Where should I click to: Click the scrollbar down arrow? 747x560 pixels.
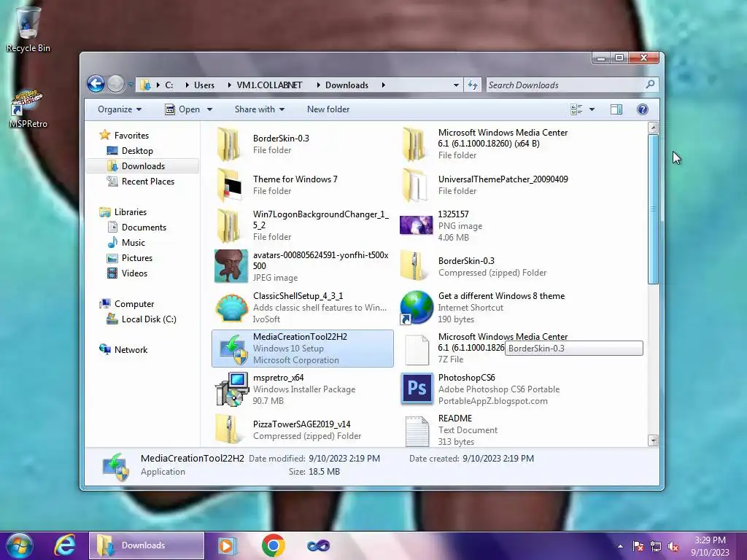pos(654,441)
